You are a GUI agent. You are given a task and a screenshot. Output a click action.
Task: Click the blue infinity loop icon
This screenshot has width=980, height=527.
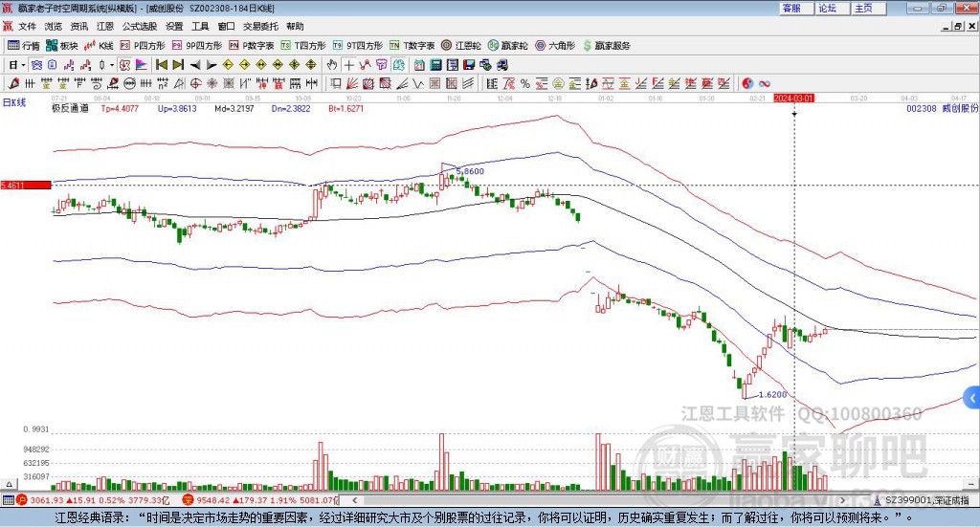point(765,83)
